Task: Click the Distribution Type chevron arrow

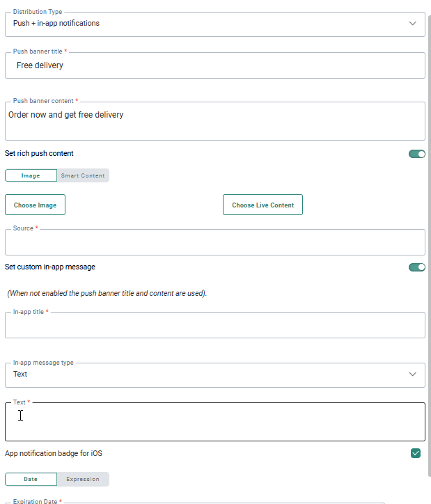Action: click(412, 24)
